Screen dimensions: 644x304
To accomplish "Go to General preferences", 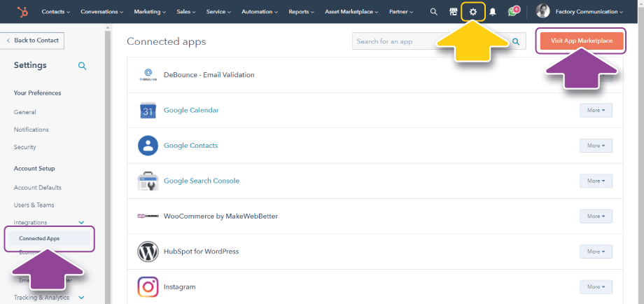I will coord(24,112).
